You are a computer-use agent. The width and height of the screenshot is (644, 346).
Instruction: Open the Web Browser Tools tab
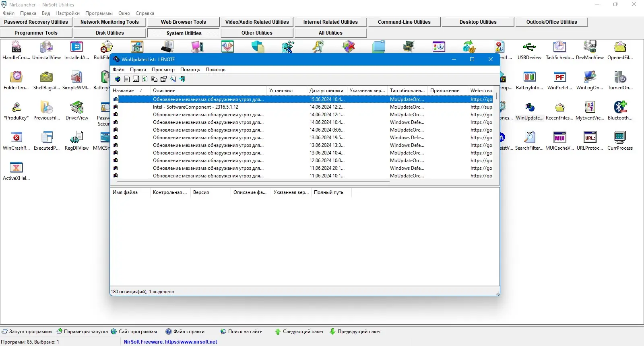click(x=183, y=22)
